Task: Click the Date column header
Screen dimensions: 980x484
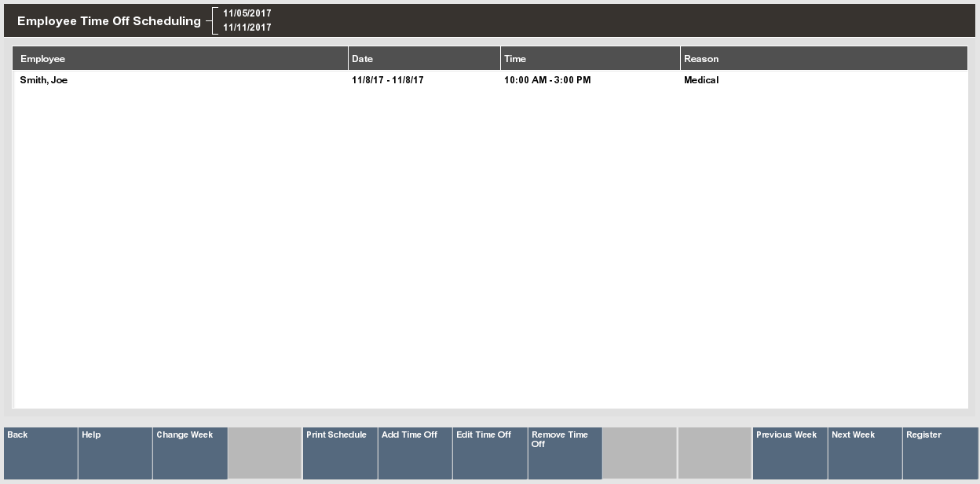Action: [424, 58]
